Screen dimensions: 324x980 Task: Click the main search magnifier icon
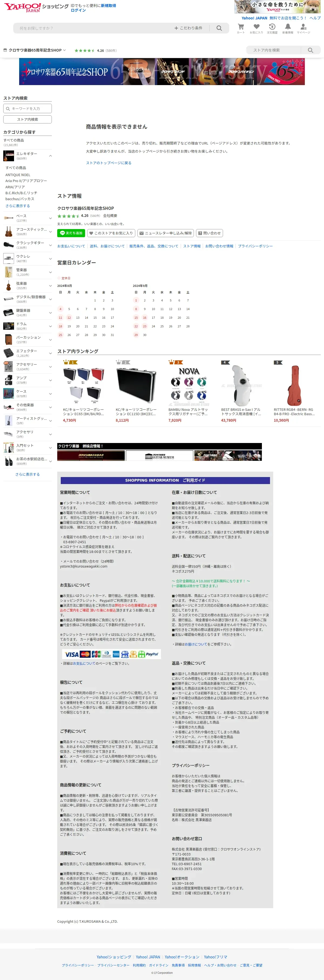[x=219, y=28]
